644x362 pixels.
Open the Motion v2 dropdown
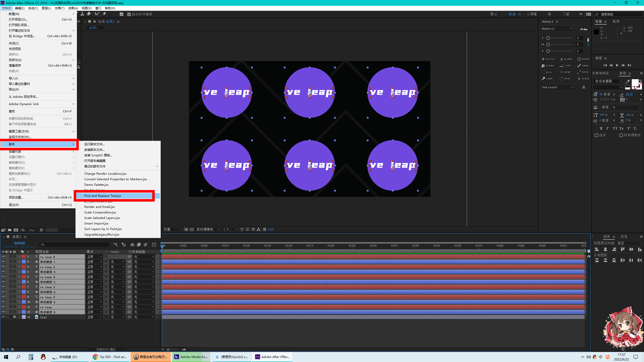tap(556, 29)
